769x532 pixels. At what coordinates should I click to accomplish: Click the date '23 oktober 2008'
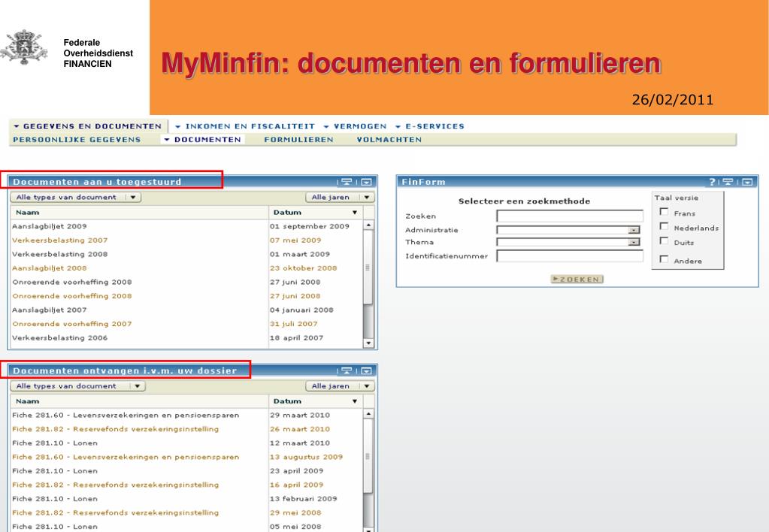coord(303,268)
